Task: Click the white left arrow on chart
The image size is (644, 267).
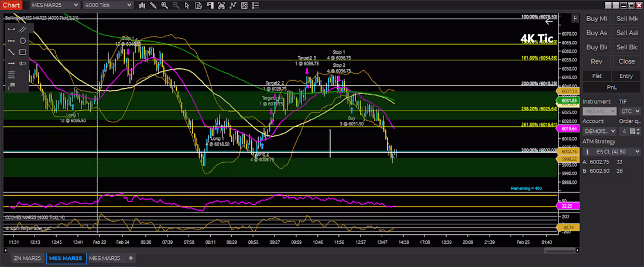Action: 549,22
